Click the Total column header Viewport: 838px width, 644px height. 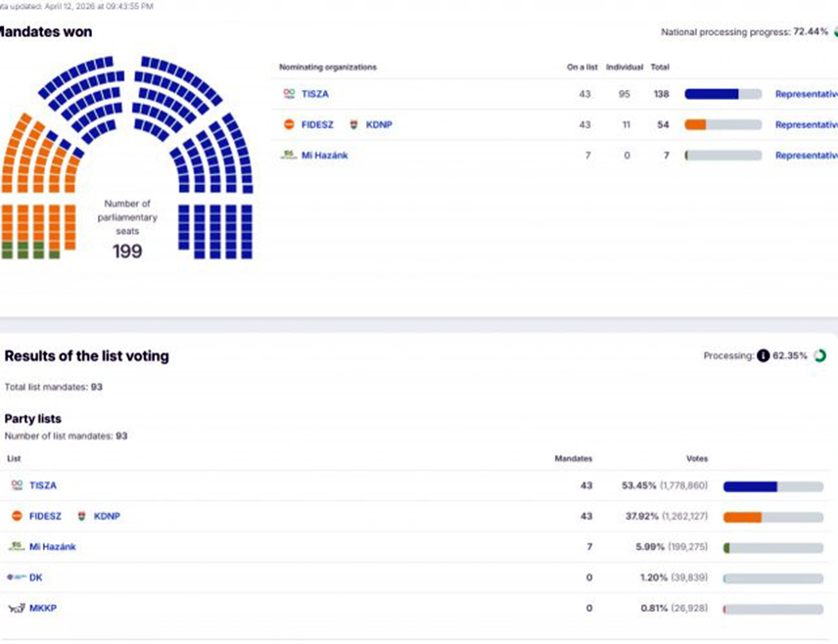coord(660,68)
